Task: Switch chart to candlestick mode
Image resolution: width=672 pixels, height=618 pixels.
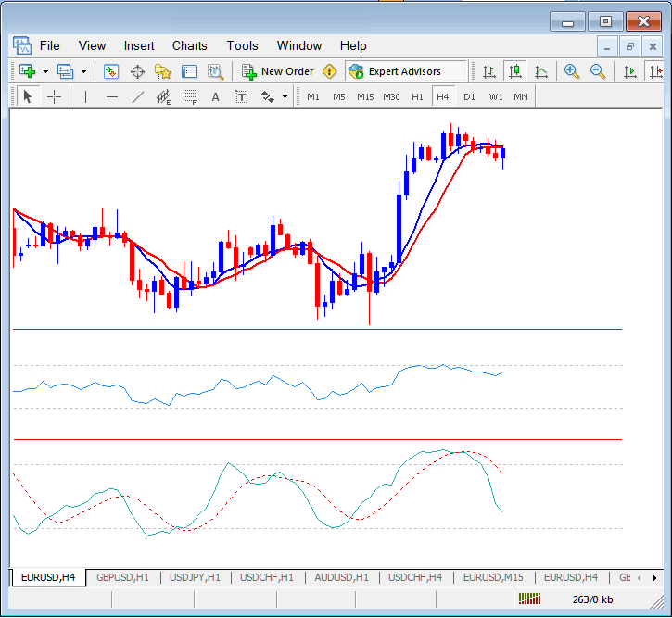Action: (514, 71)
